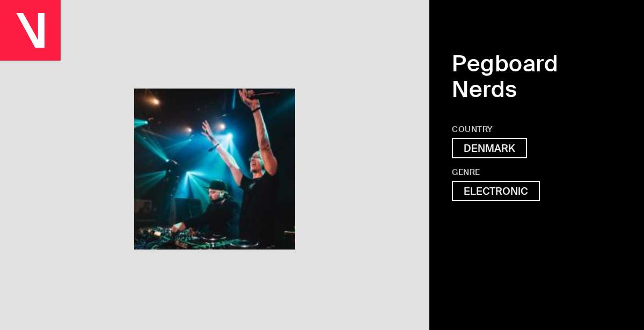The image size is (644, 330).
Task: Click the COUNTRY label
Action: pyautogui.click(x=472, y=129)
